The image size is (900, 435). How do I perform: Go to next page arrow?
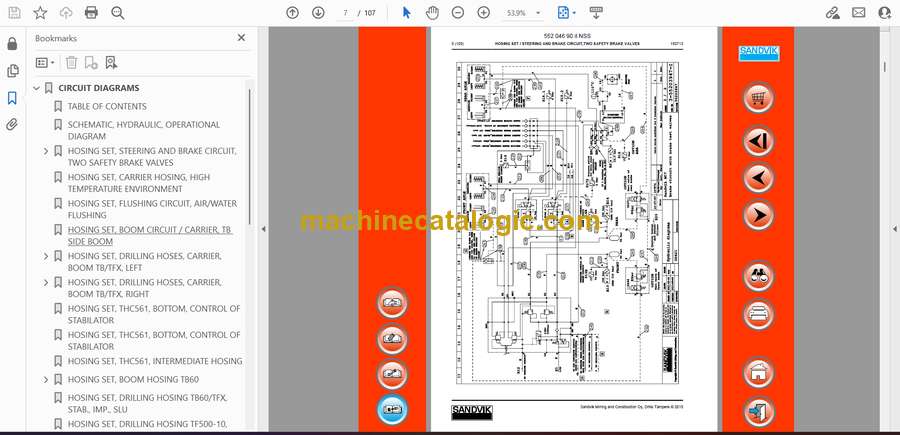[318, 13]
